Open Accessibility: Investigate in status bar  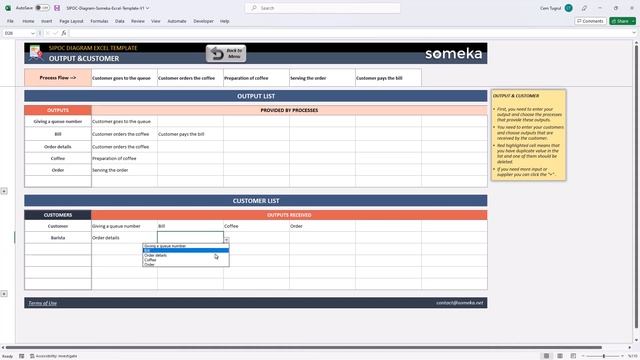click(x=53, y=356)
